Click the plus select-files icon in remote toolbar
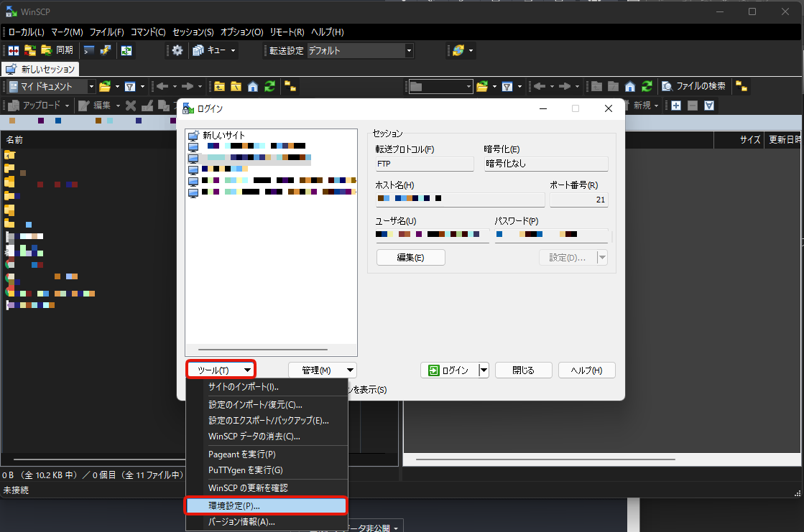 676,106
